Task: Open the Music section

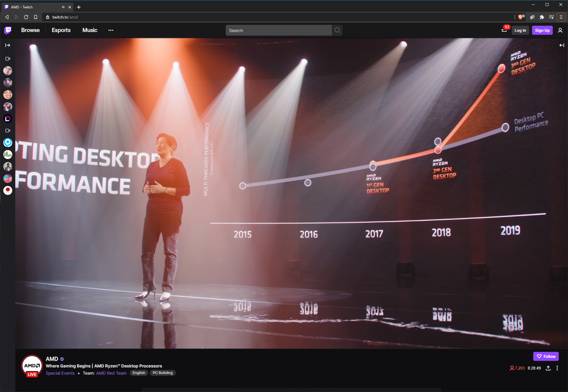Action: [90, 30]
